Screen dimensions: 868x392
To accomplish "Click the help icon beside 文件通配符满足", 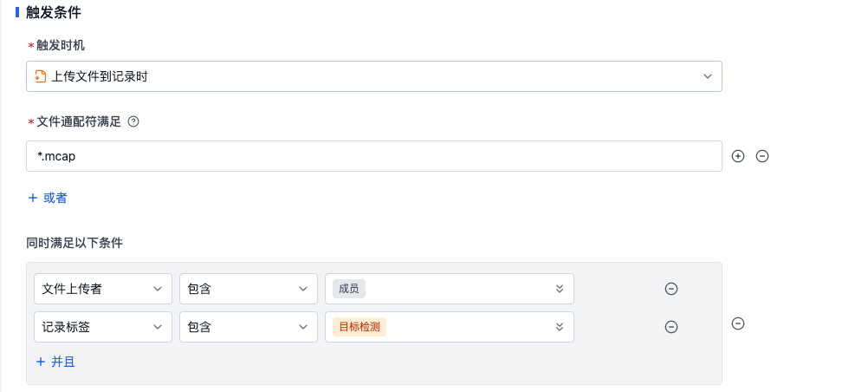I will 133,122.
